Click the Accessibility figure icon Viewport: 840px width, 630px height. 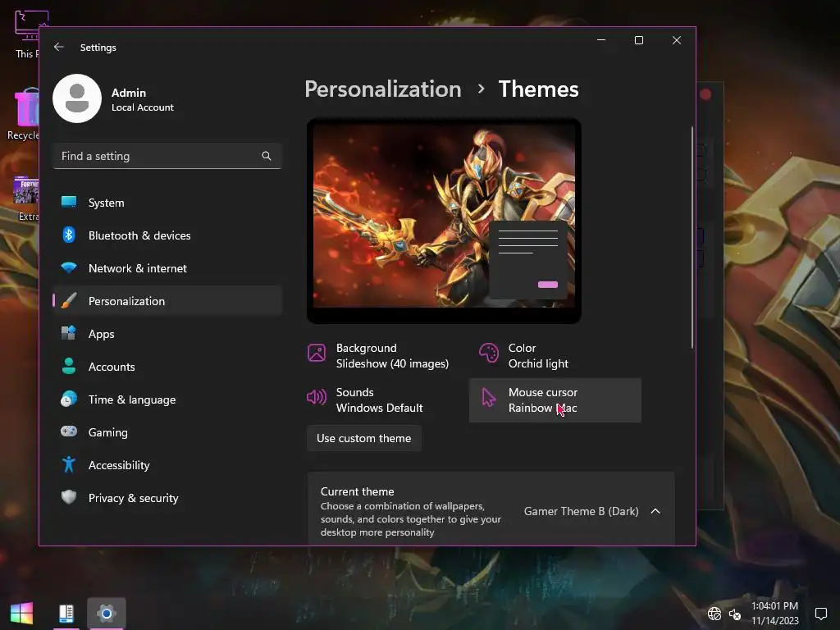69,464
